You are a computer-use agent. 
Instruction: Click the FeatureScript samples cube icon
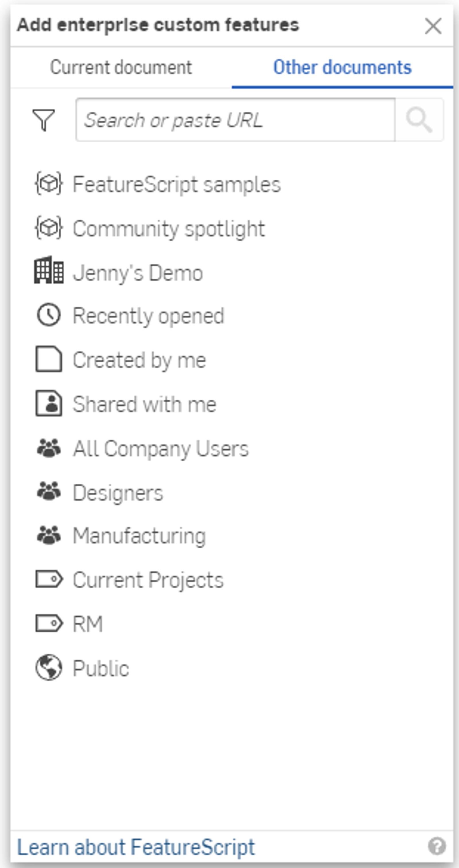point(49,184)
